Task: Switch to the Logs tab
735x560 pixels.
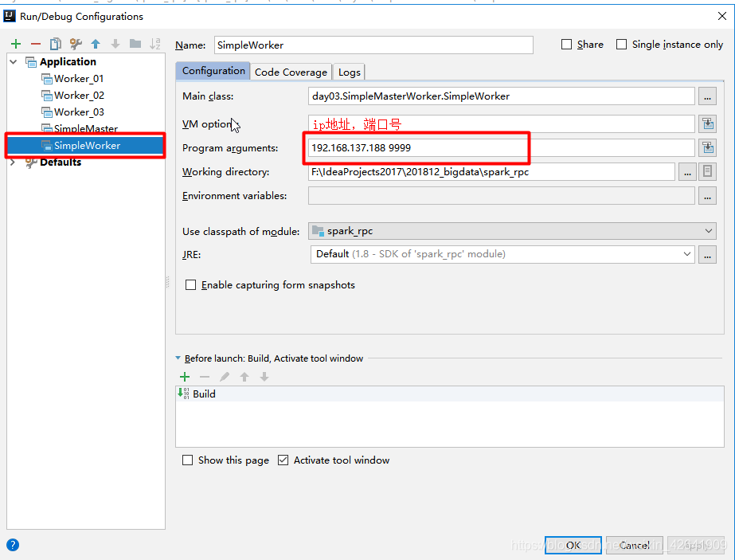Action: [x=350, y=72]
